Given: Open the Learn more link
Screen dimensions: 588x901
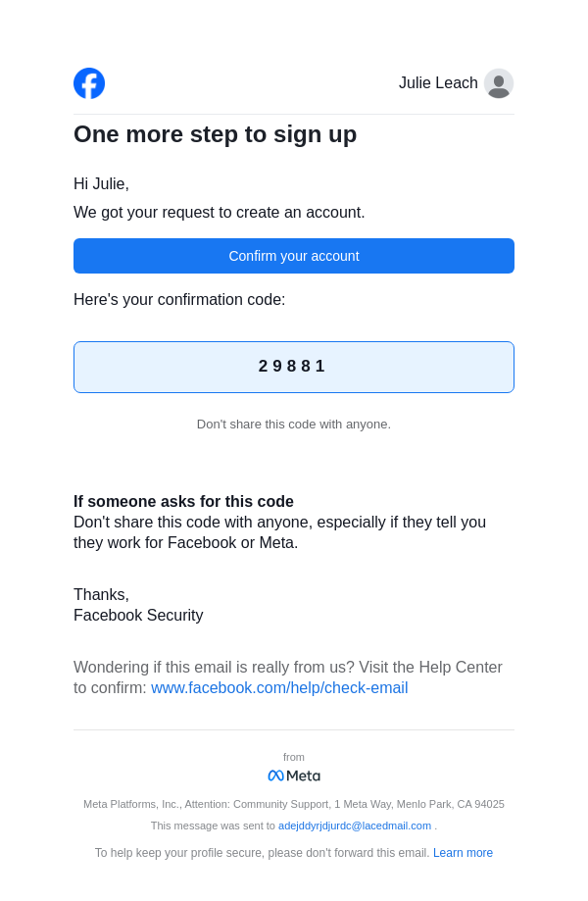Looking at the screenshot, I should click(x=463, y=853).
